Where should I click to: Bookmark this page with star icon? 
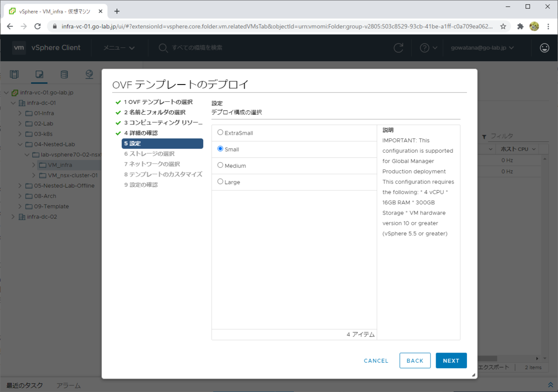(503, 26)
